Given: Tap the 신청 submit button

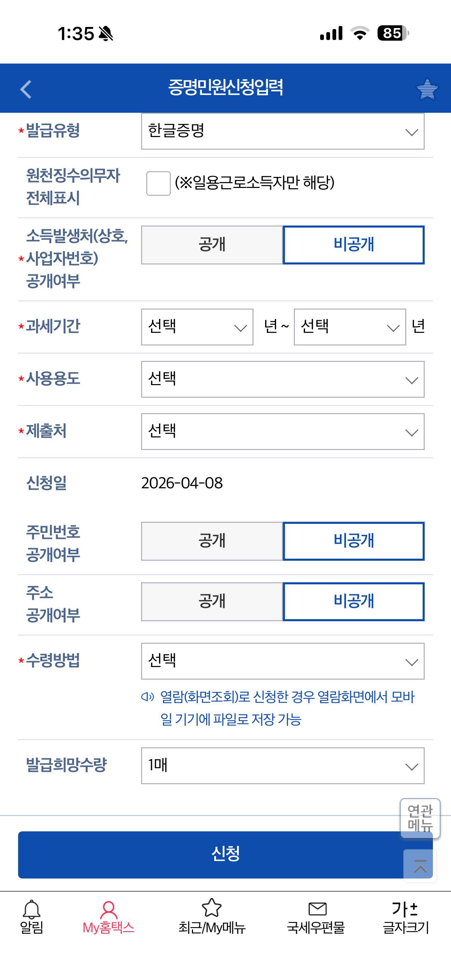Looking at the screenshot, I should (225, 855).
